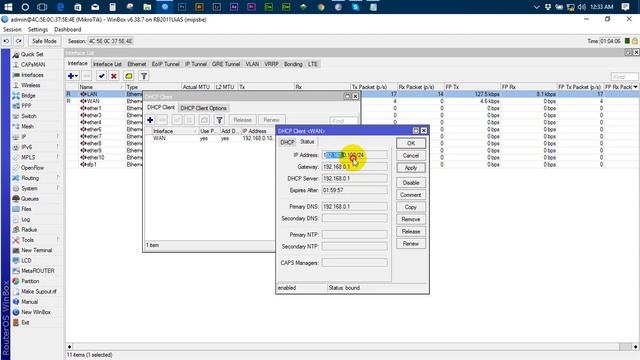Switch to Interface List tab
This screenshot has width=640, height=360.
(107, 64)
